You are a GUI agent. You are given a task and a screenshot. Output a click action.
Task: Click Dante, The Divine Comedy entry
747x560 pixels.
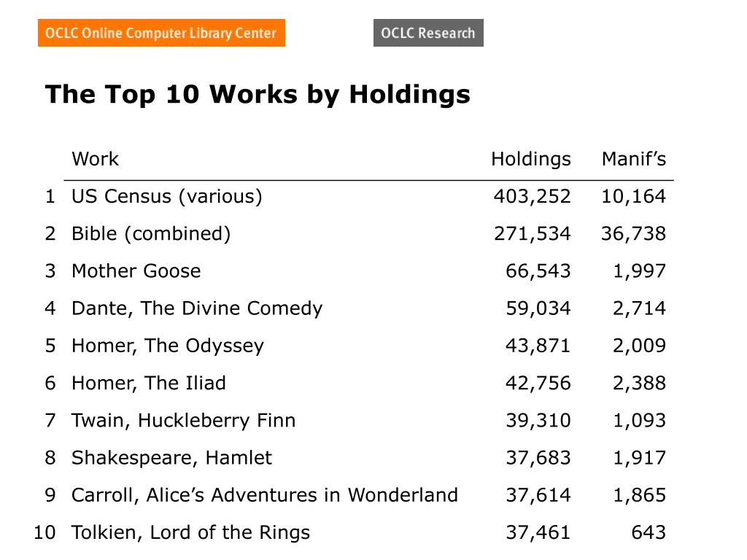[197, 308]
